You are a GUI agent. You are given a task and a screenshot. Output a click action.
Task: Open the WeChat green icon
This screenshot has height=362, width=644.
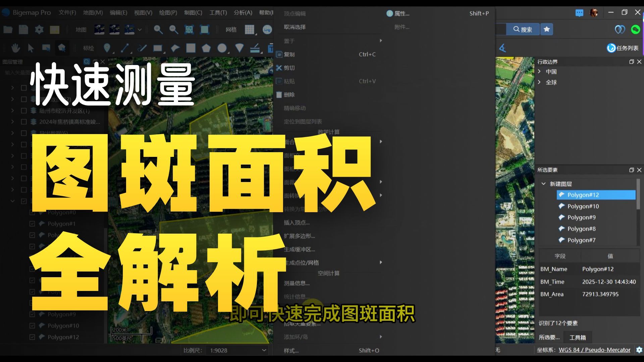(x=635, y=29)
